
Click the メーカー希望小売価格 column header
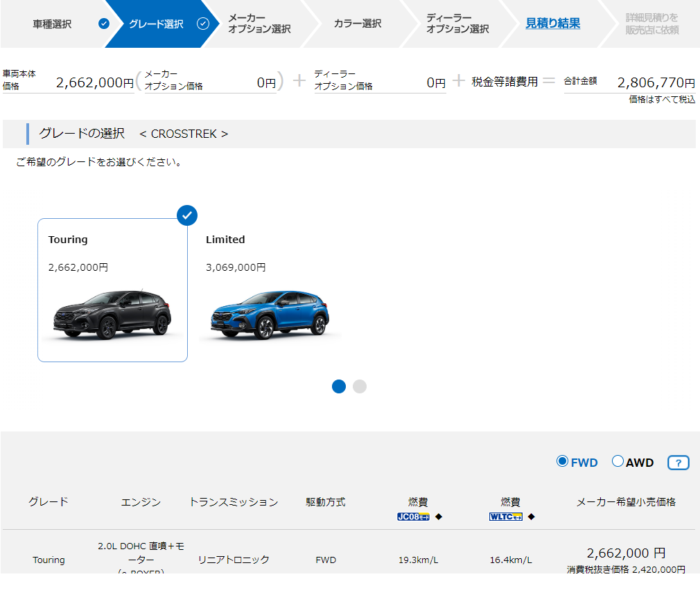pyautogui.click(x=626, y=501)
